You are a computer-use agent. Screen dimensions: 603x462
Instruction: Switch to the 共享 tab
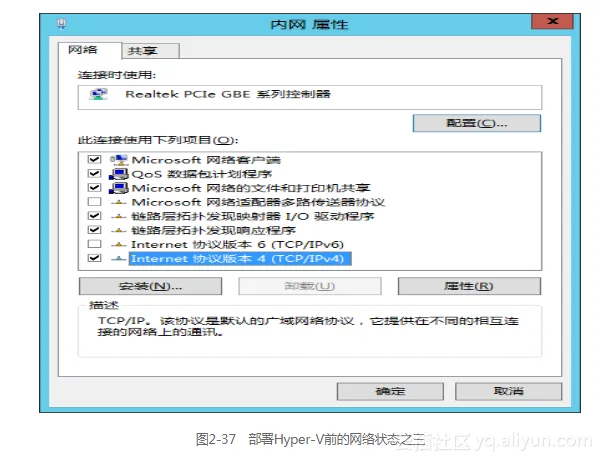pyautogui.click(x=150, y=51)
